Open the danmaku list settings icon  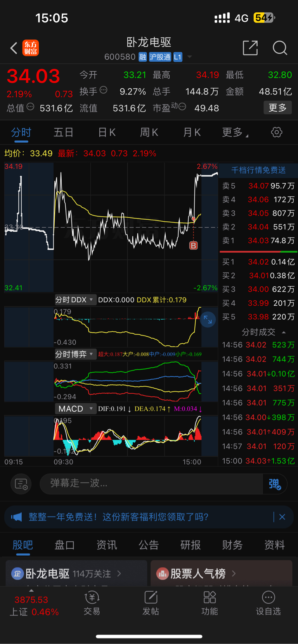tap(21, 484)
